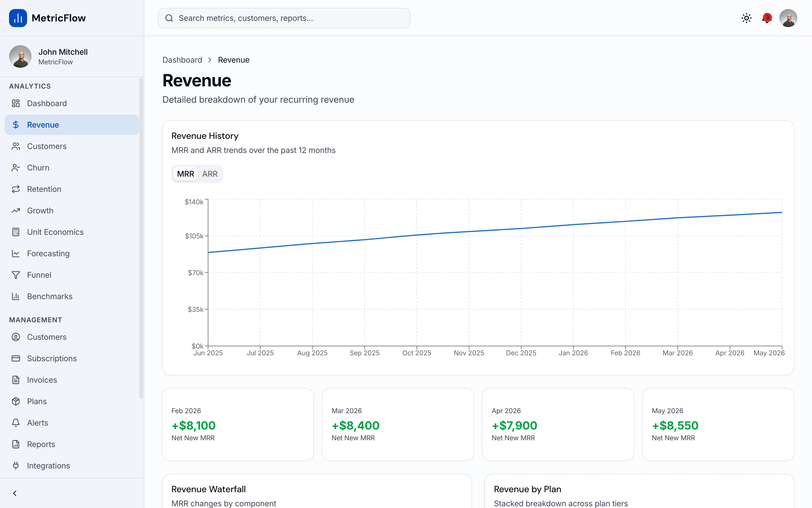The image size is (812, 508).
Task: Click John Mitchell's sidebar profile photo
Action: point(20,56)
